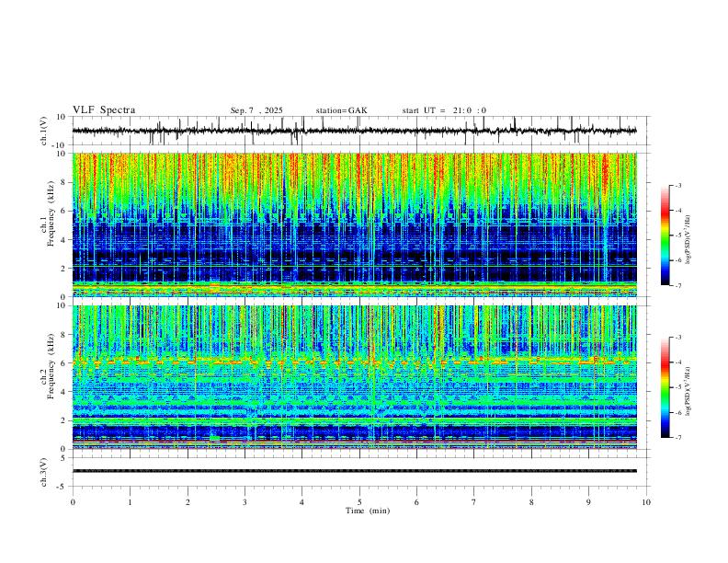Click the "1" tick on the time axis
728x563 pixels.
130,502
